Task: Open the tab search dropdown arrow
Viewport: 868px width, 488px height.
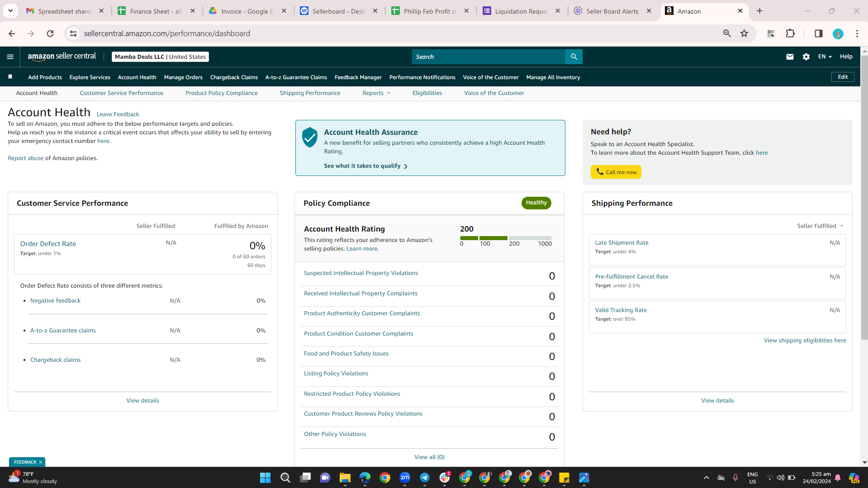Action: [10, 11]
